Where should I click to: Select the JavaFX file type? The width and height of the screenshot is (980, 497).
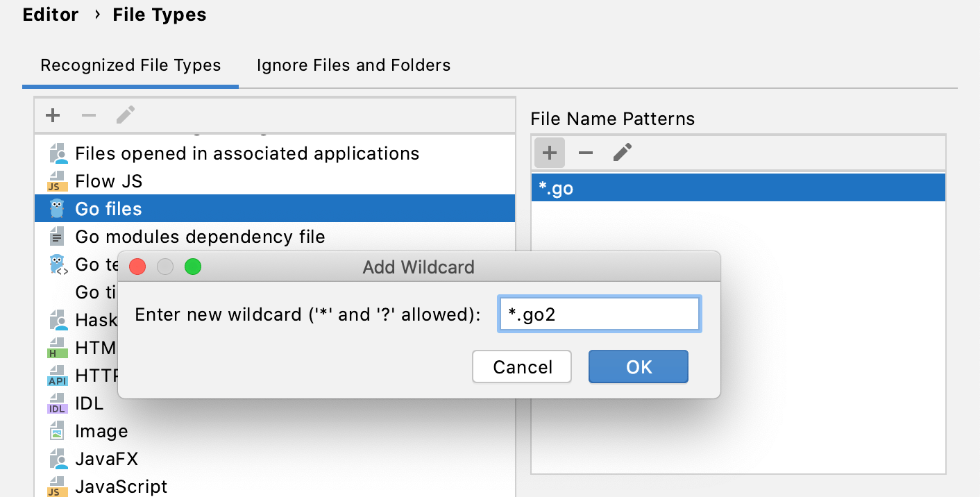[x=106, y=458]
